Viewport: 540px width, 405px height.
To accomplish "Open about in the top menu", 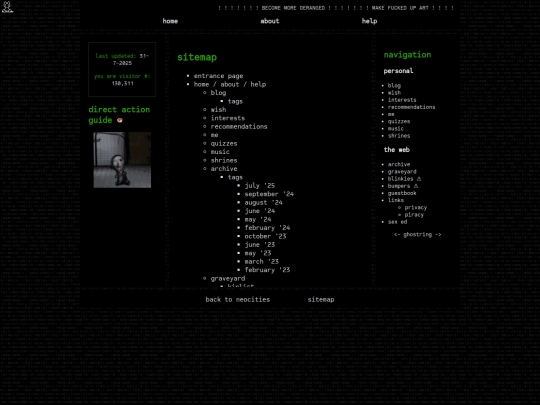I will pos(270,21).
